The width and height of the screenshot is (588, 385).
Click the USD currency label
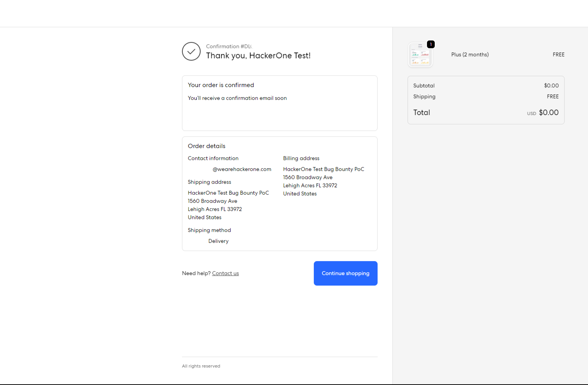click(532, 113)
